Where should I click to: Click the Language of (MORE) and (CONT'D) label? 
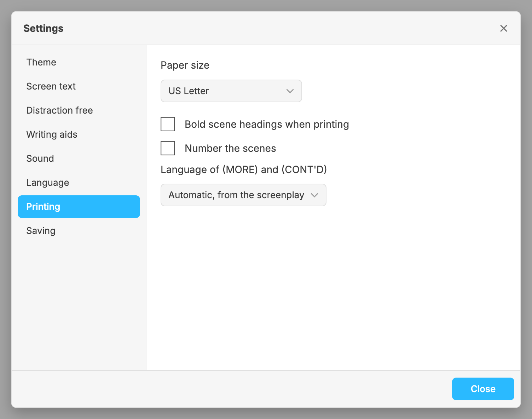tap(244, 170)
